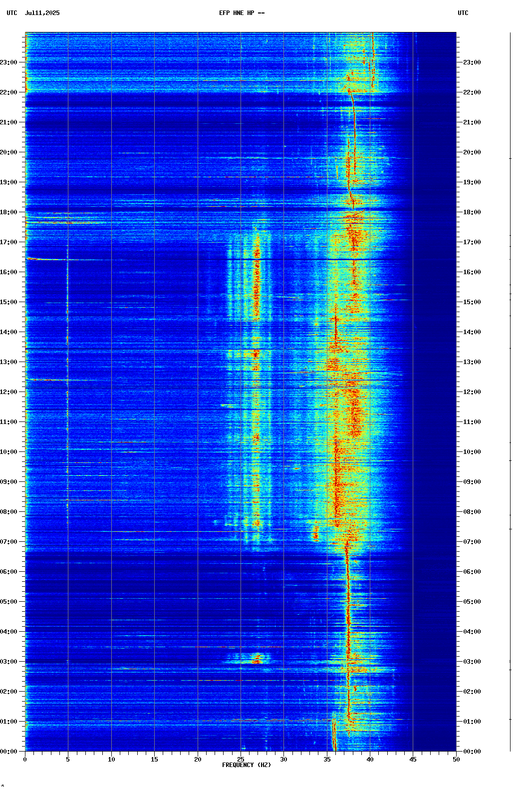Click the 50 Hz frequency tick label
The image size is (532, 791).
click(456, 760)
